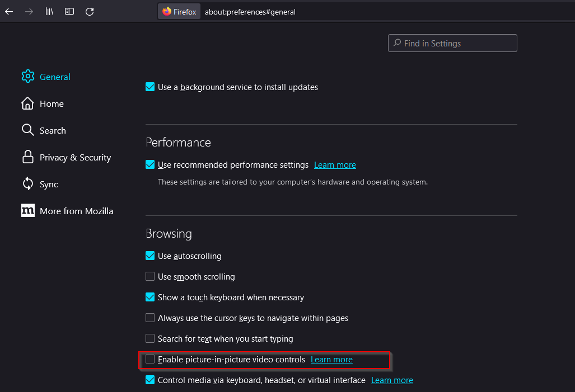The height and width of the screenshot is (392, 575).
Task: Uncheck Use recommended performance settings
Action: pos(150,164)
